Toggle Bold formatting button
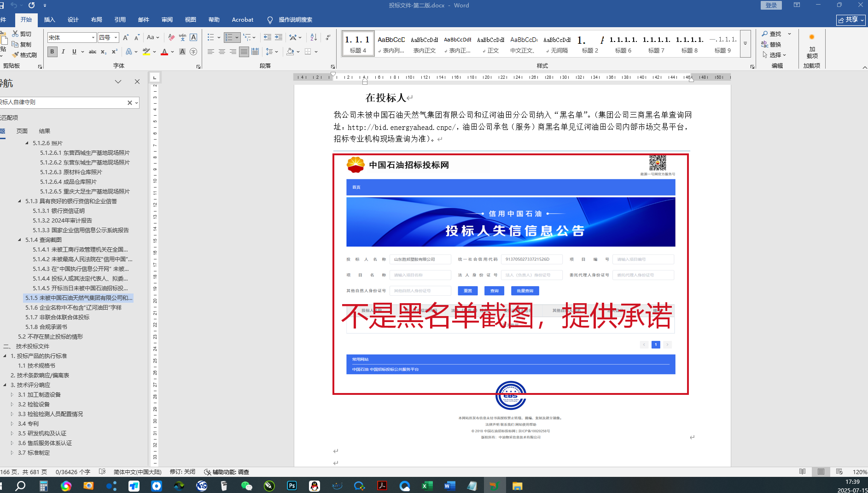Image resolution: width=868 pixels, height=493 pixels. 52,52
